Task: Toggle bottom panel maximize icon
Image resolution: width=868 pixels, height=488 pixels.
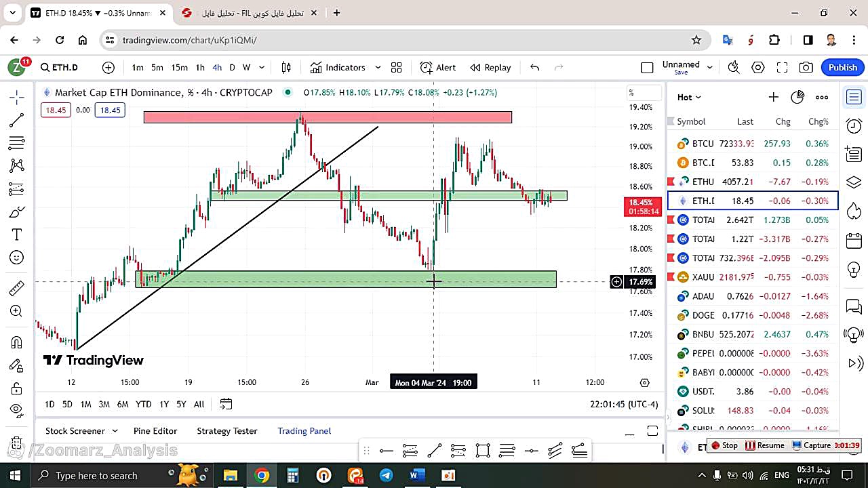Action: point(652,431)
